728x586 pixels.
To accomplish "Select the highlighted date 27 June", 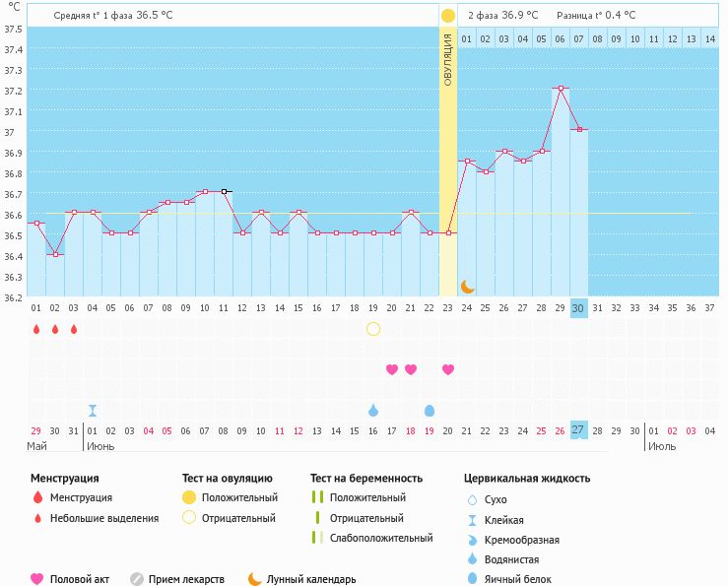I will tap(578, 430).
